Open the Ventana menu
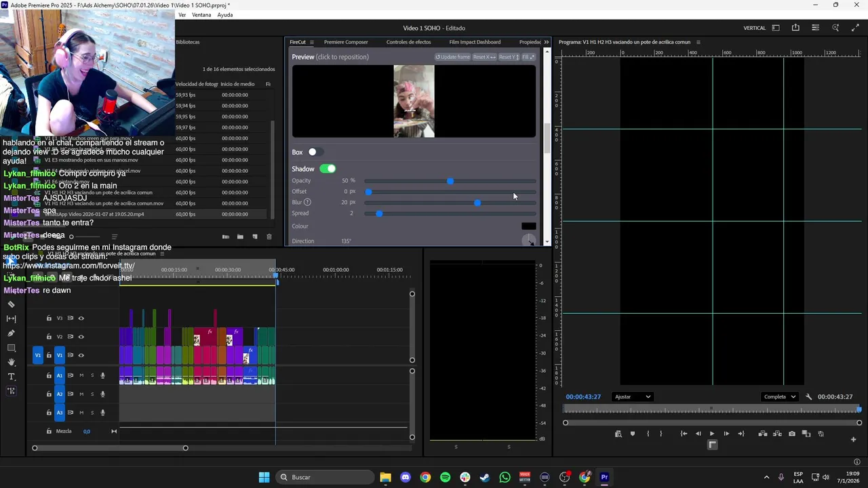This screenshot has height=488, width=868. pos(201,15)
